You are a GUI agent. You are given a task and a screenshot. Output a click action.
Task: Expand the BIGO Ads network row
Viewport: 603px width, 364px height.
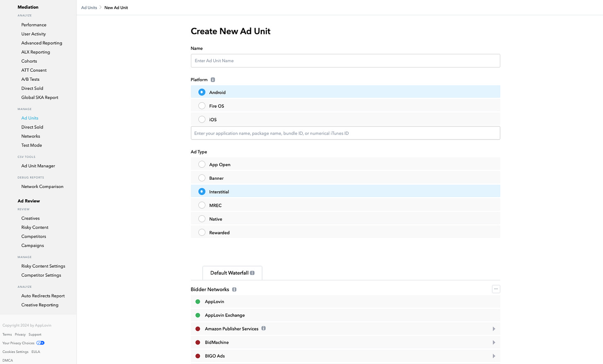tap(493, 356)
